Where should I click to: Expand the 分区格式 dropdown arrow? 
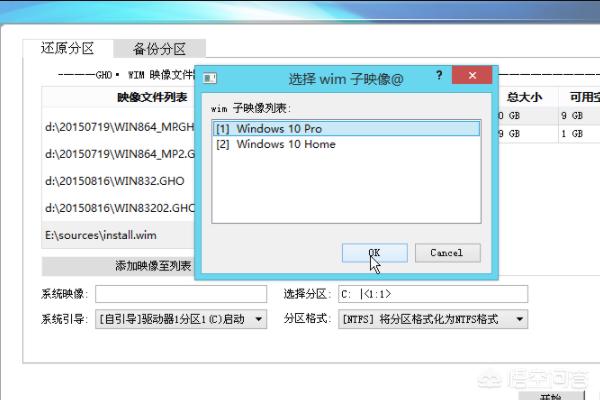coord(519,319)
